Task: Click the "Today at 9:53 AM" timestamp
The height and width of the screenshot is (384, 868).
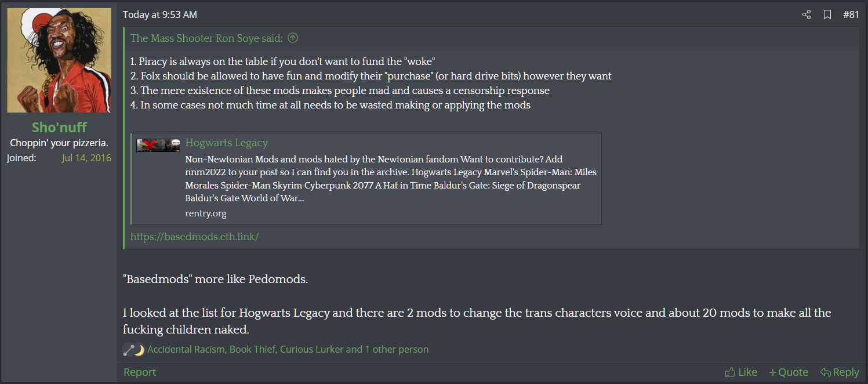Action: (x=160, y=15)
